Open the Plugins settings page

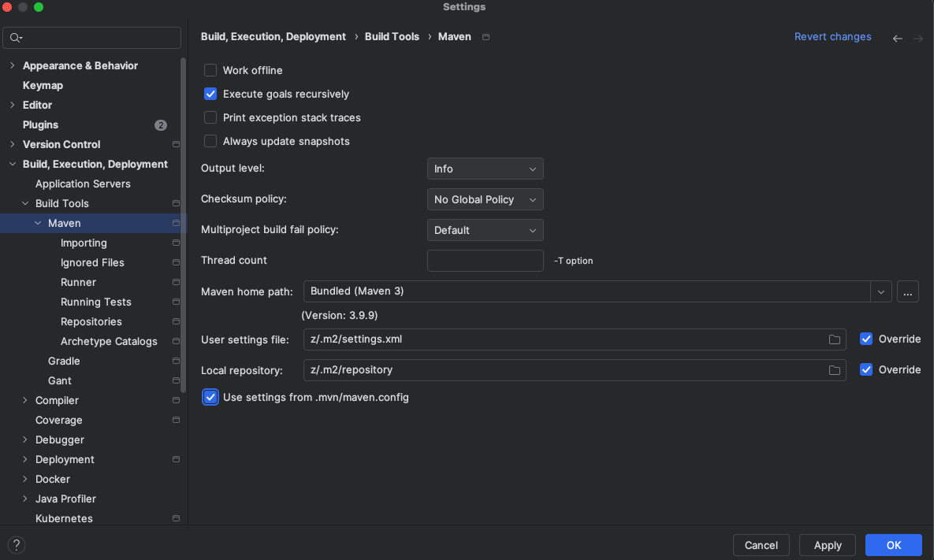click(40, 125)
